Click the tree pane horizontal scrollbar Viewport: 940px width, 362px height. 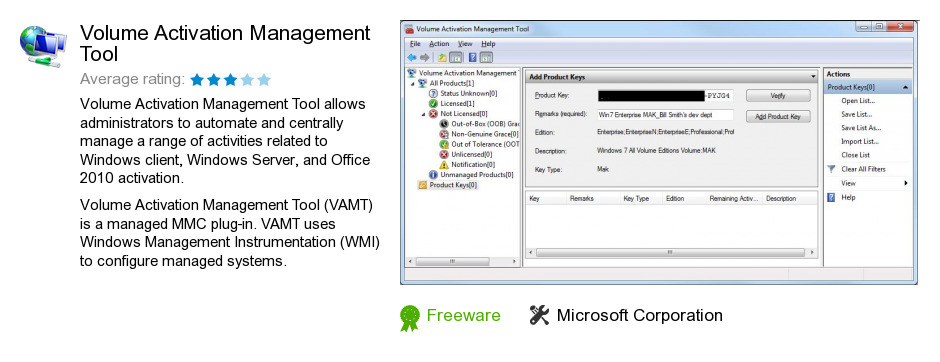tap(462, 262)
